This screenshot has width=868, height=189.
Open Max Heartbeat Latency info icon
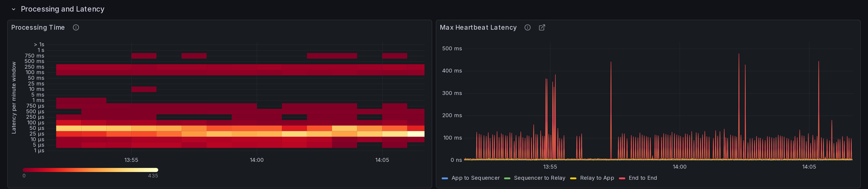tap(527, 27)
